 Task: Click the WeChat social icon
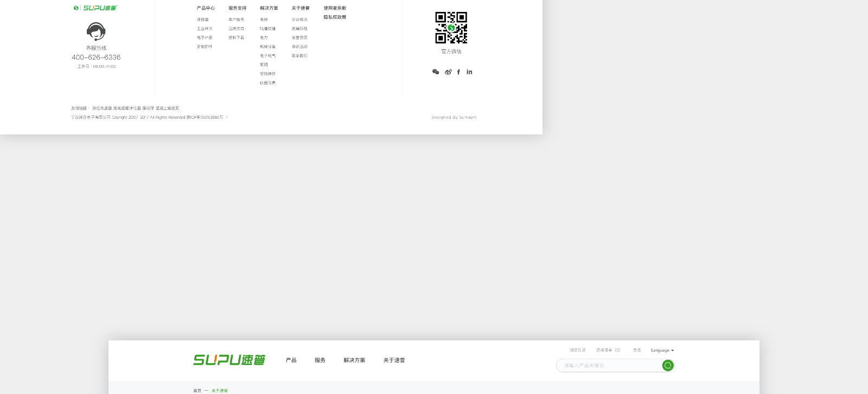tap(436, 72)
